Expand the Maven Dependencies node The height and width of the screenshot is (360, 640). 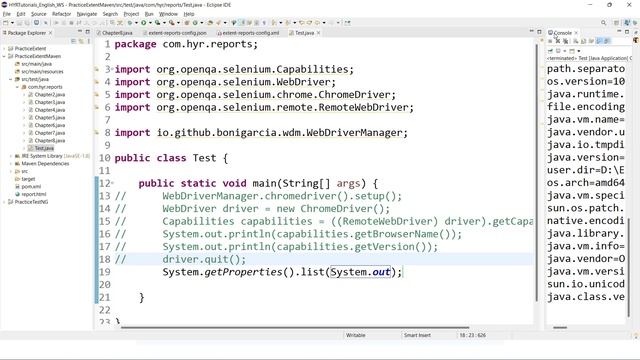(11, 164)
